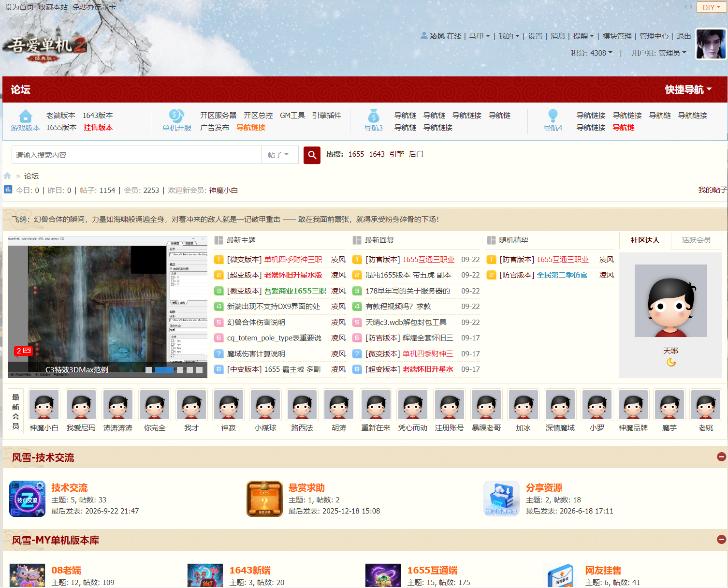Viewport: 728px width, 588px height.
Task: Click the red search magnifier button
Action: tap(312, 155)
